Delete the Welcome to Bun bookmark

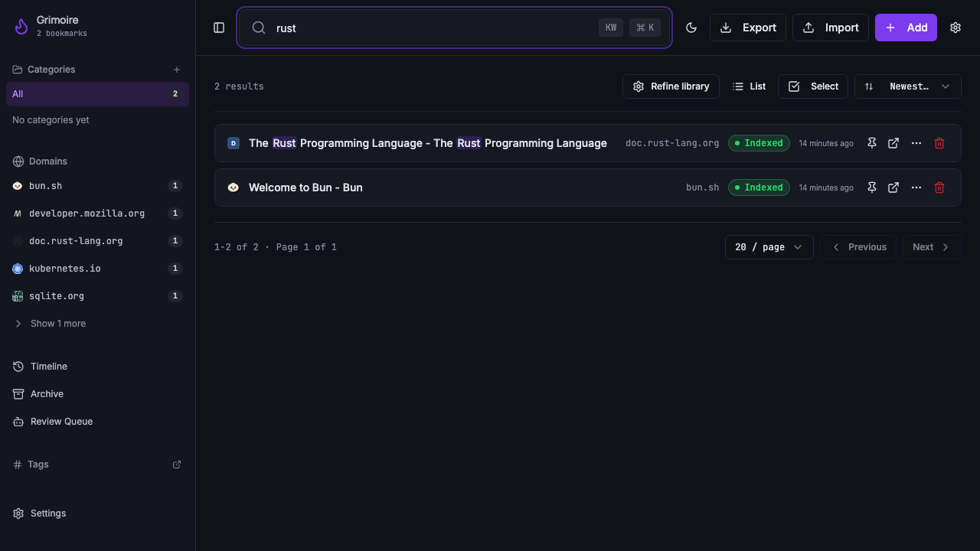939,187
